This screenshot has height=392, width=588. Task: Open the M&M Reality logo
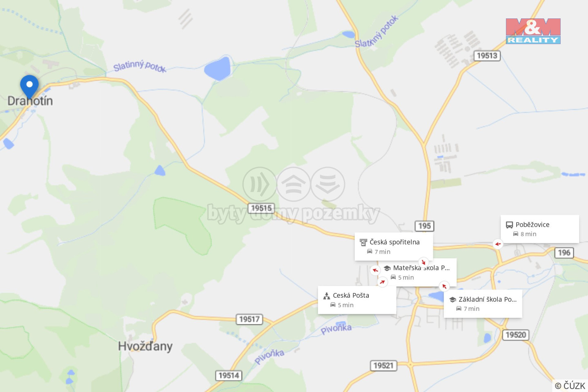[533, 31]
